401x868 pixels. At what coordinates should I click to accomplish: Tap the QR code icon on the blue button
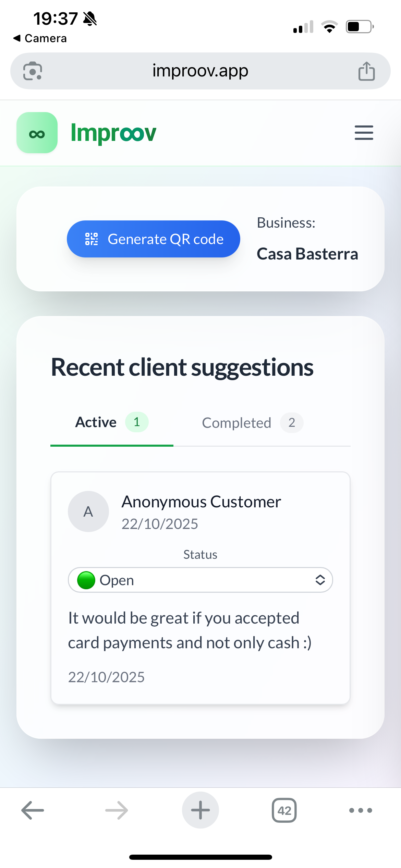(91, 239)
